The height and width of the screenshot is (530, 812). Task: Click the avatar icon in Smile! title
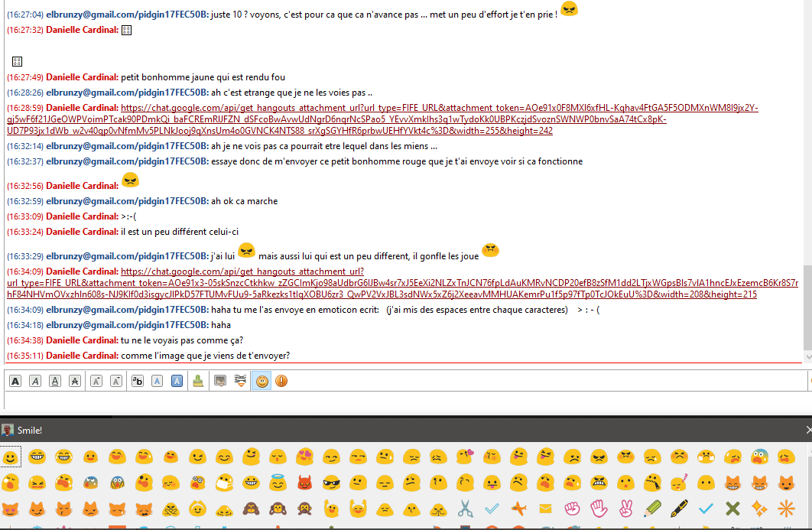(7, 430)
